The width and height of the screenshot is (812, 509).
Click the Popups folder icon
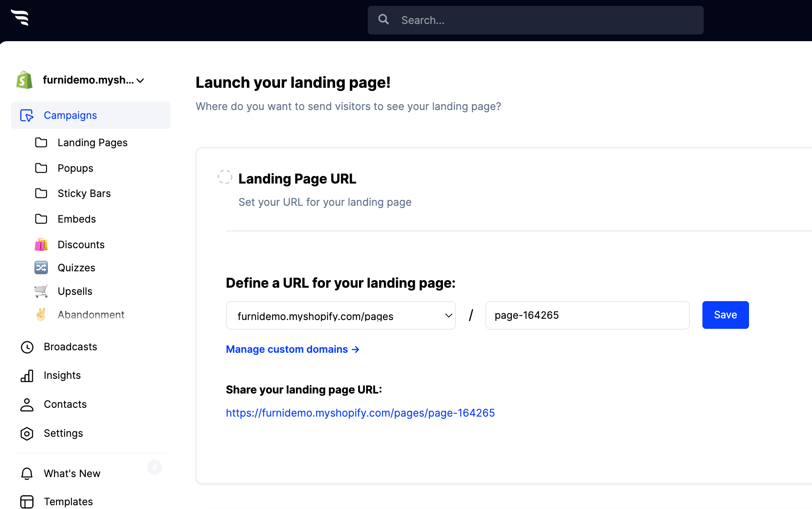(41, 168)
